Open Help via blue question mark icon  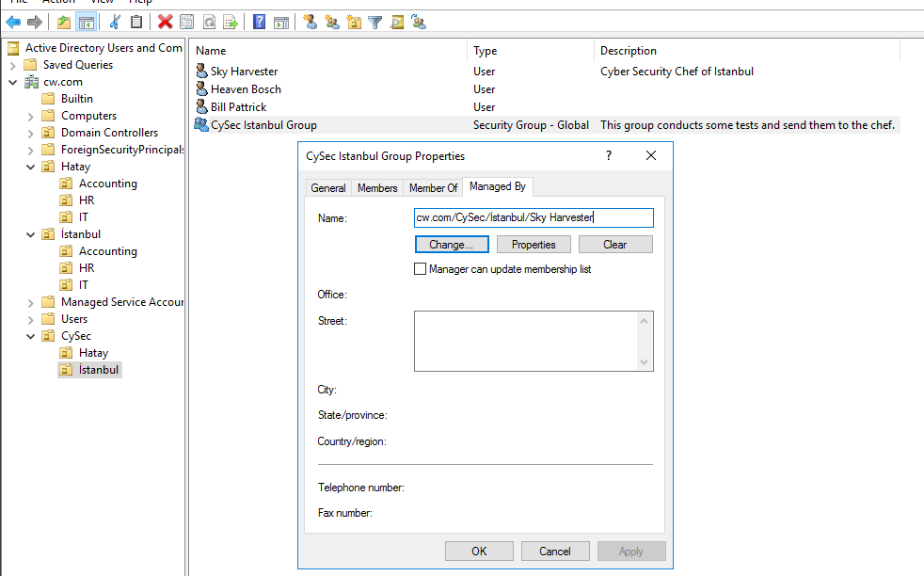259,22
